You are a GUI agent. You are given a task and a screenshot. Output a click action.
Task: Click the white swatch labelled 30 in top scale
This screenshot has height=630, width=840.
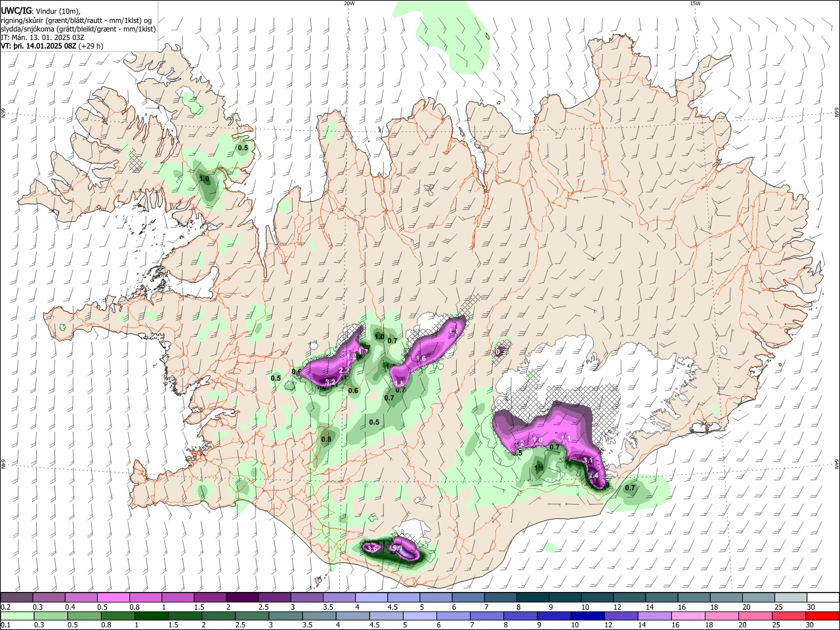coord(823,598)
